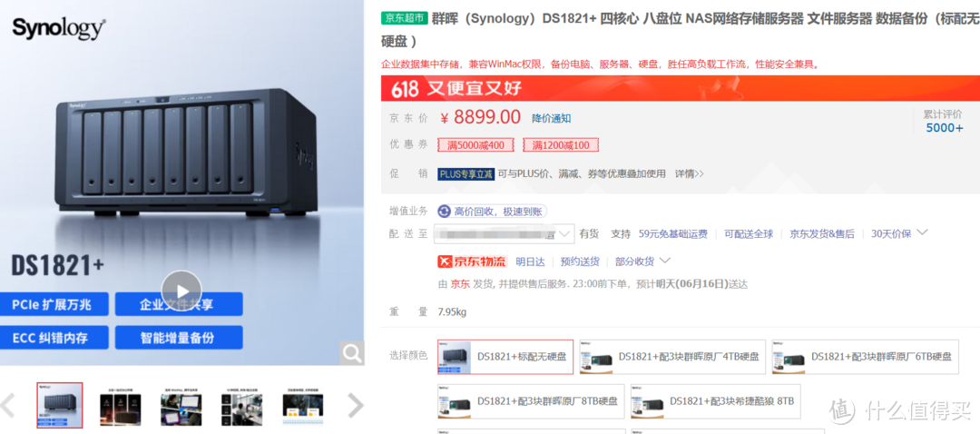The width and height of the screenshot is (980, 434).
Task: Select DS1821+配3块希捷酷狼 8TB option
Action: [716, 400]
